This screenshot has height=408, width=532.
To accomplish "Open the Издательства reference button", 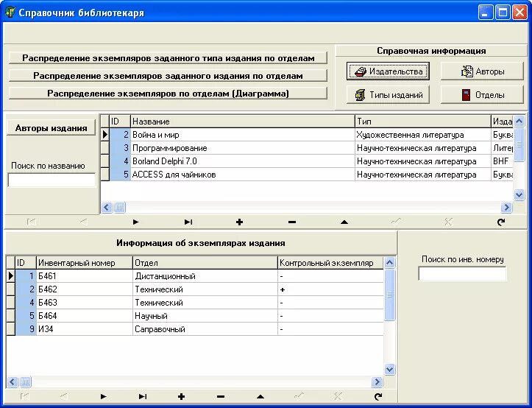I will (388, 71).
